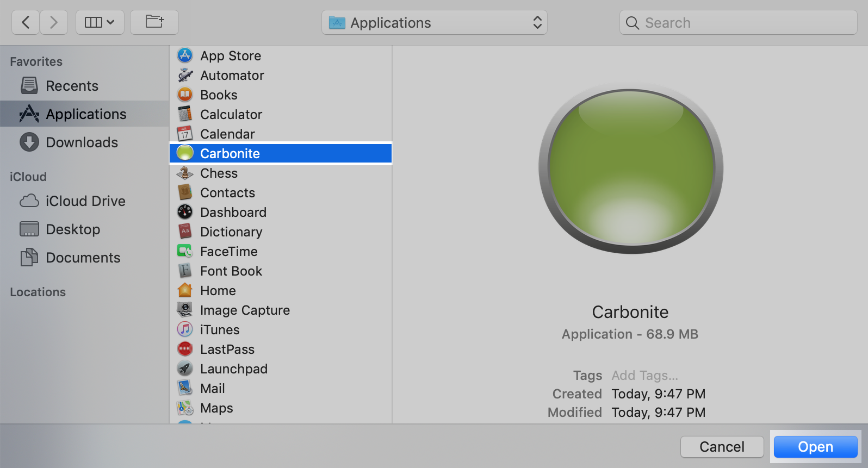Screen dimensions: 868x468
Task: Click the back navigation arrow
Action: [x=26, y=22]
